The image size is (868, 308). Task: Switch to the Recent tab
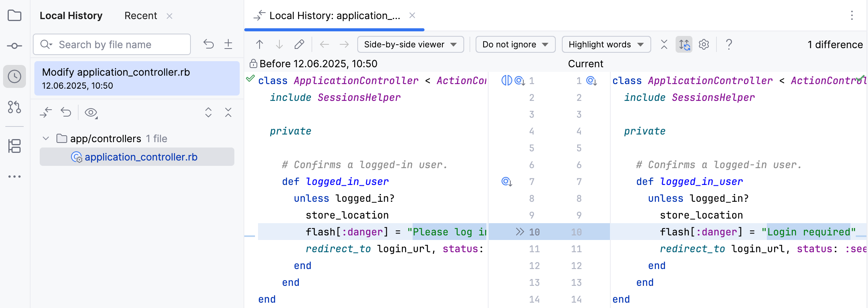click(x=140, y=16)
